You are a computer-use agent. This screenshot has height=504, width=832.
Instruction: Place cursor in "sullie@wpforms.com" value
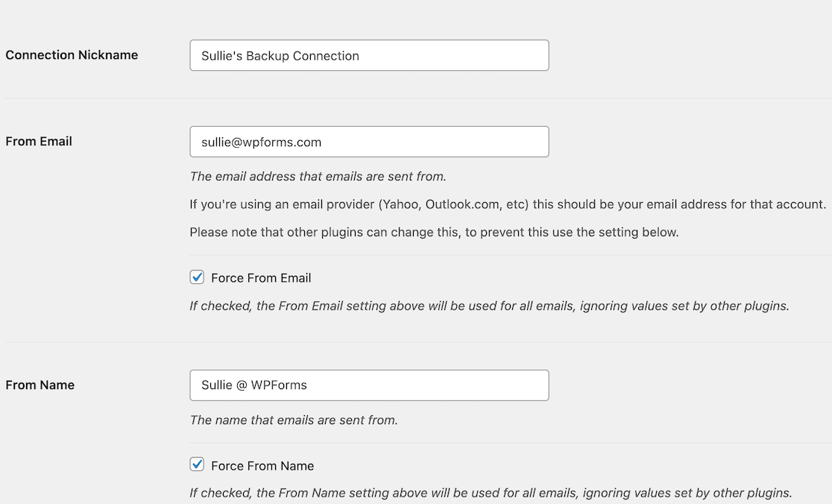pyautogui.click(x=261, y=142)
